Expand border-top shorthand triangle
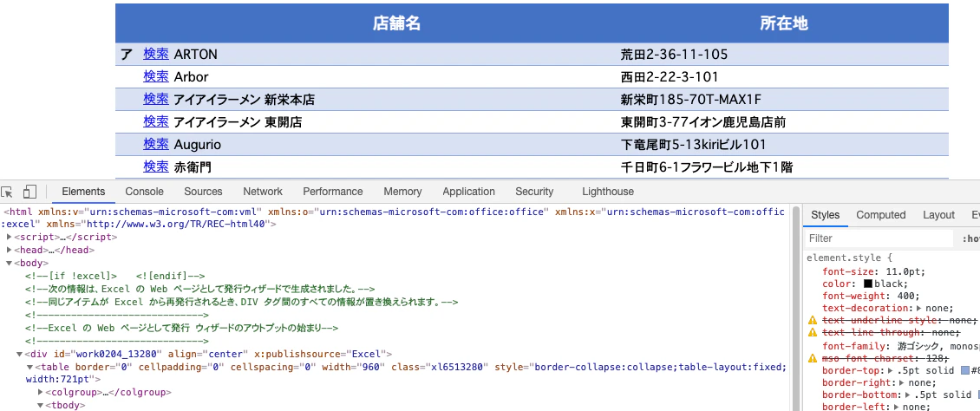Screen dimensions: 980x411 click(x=892, y=371)
